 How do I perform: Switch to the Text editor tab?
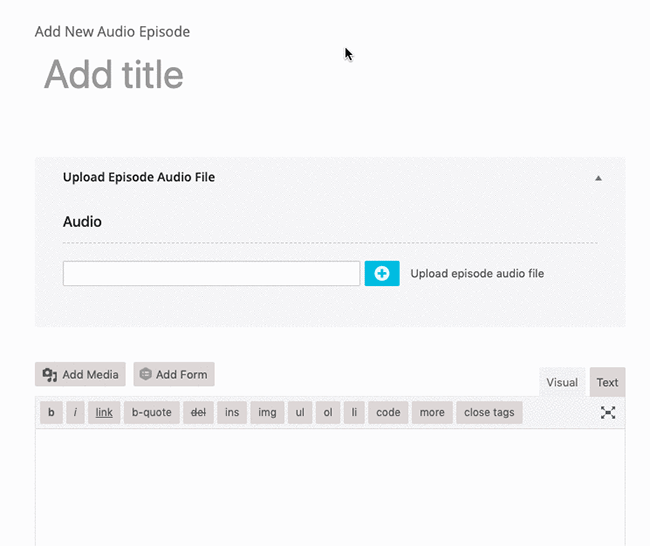607,382
